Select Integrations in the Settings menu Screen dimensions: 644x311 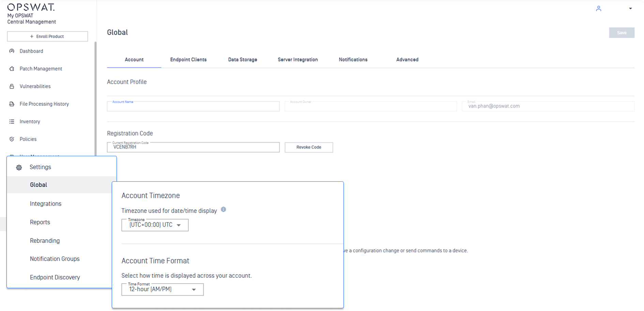pyautogui.click(x=46, y=204)
